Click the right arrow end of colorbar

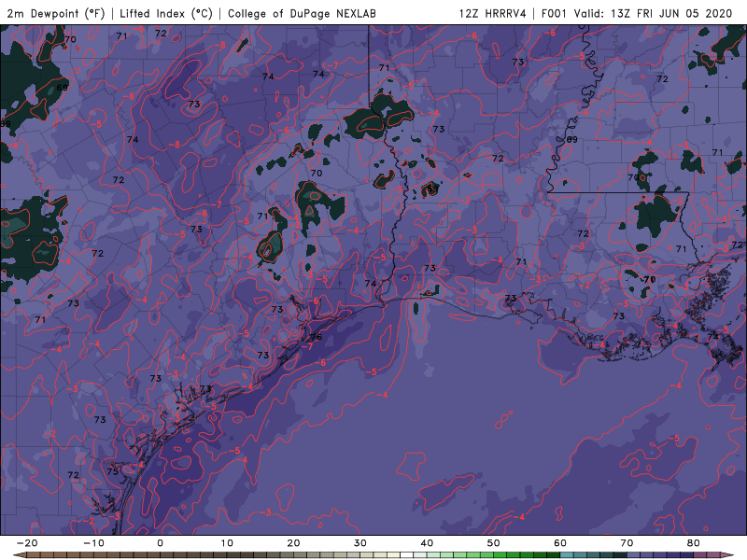pyautogui.click(x=727, y=555)
